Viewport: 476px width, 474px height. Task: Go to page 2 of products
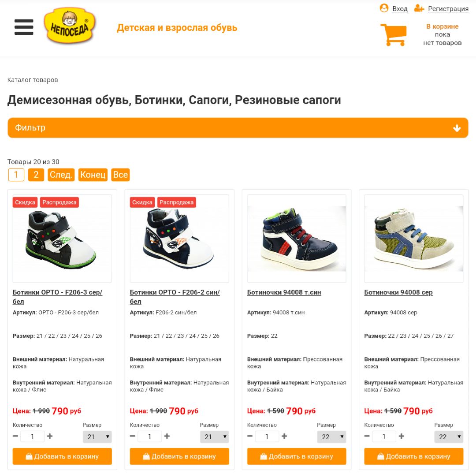tap(36, 175)
